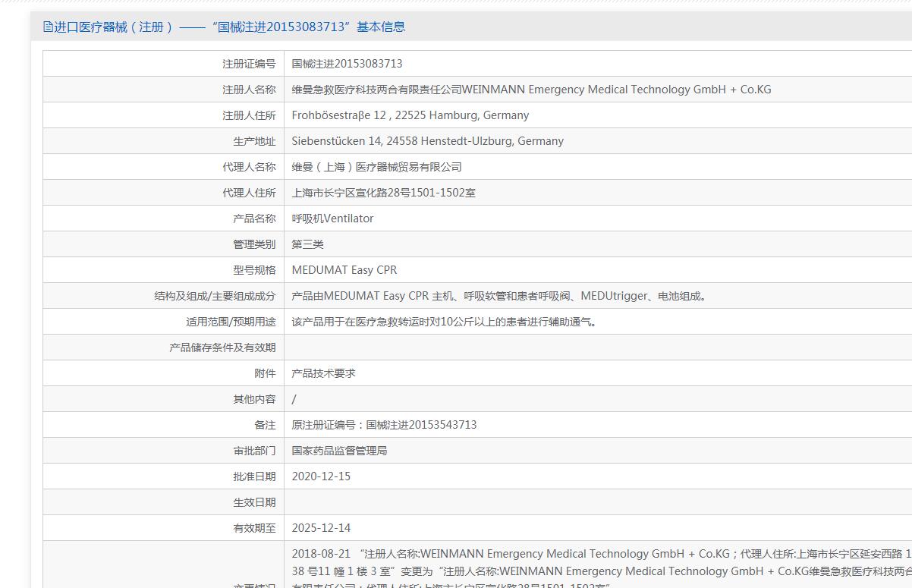Click the label '生产地址'
The height and width of the screenshot is (588, 912).
[x=254, y=141]
